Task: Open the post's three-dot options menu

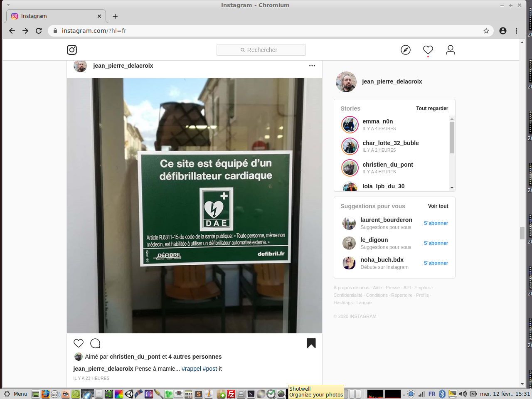Action: click(312, 66)
